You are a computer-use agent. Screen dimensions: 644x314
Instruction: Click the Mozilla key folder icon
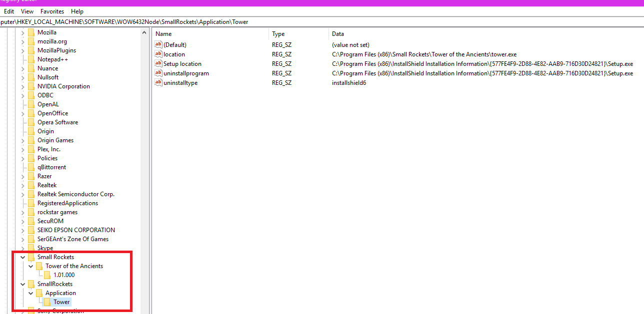click(31, 32)
